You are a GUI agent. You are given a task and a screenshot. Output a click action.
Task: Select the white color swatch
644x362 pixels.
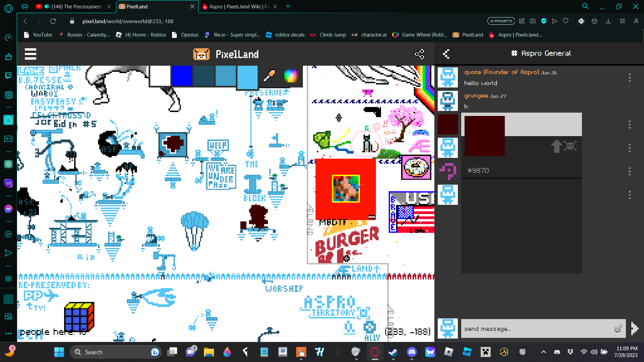(x=160, y=76)
